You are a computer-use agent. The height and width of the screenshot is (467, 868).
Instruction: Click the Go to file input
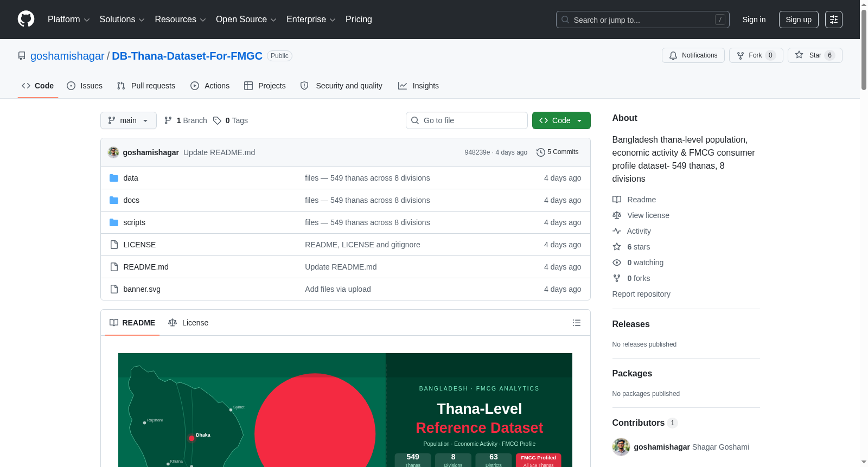[x=467, y=120]
